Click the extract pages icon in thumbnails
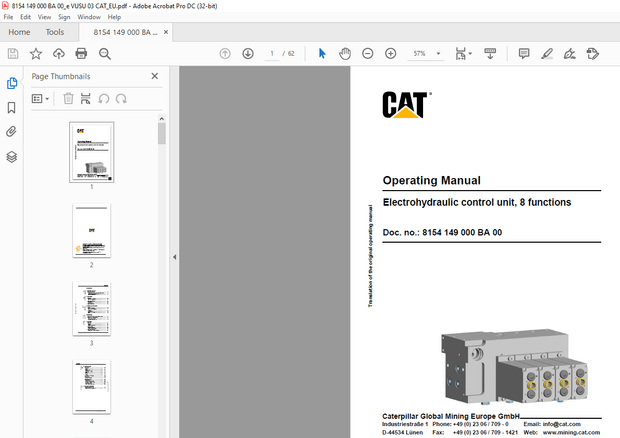Image resolution: width=620 pixels, height=438 pixels. [x=85, y=98]
